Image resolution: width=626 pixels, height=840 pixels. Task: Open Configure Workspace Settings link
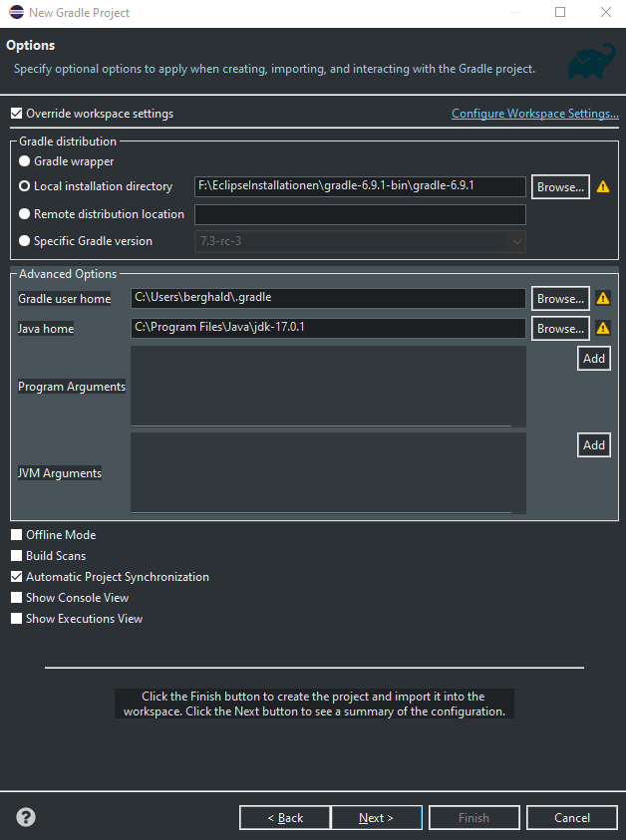pyautogui.click(x=535, y=114)
